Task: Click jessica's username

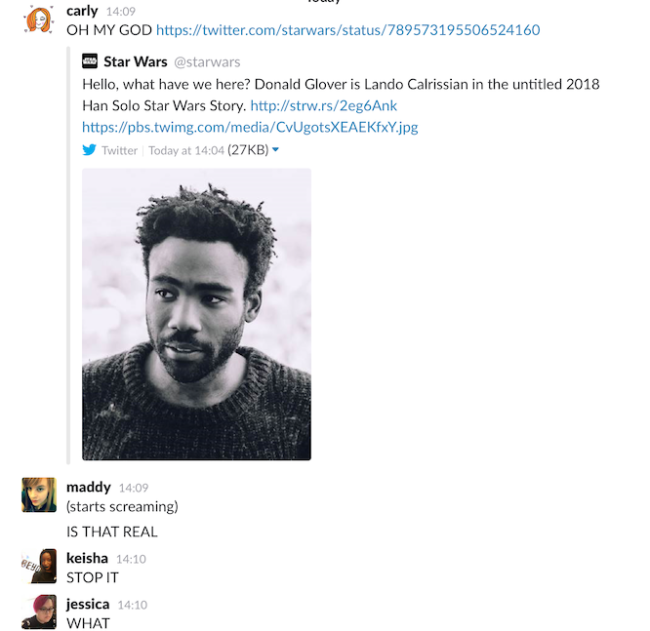Action: pos(88,604)
